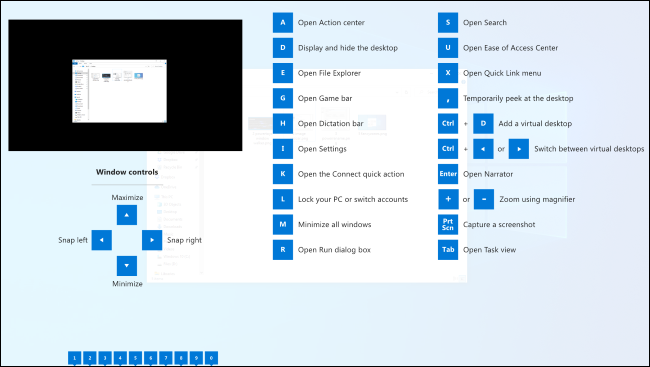Click the 'Open Action center' label
Viewport: 650px width, 367px height.
(x=331, y=23)
